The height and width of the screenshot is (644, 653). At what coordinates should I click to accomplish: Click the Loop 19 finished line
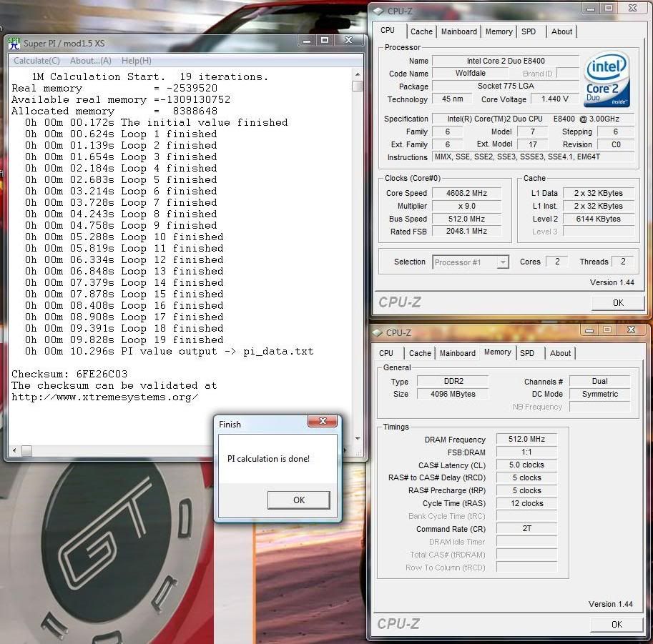(x=124, y=340)
